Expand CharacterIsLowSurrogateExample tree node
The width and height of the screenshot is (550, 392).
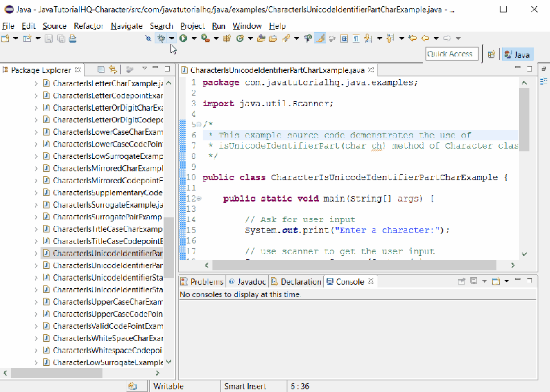(x=36, y=156)
